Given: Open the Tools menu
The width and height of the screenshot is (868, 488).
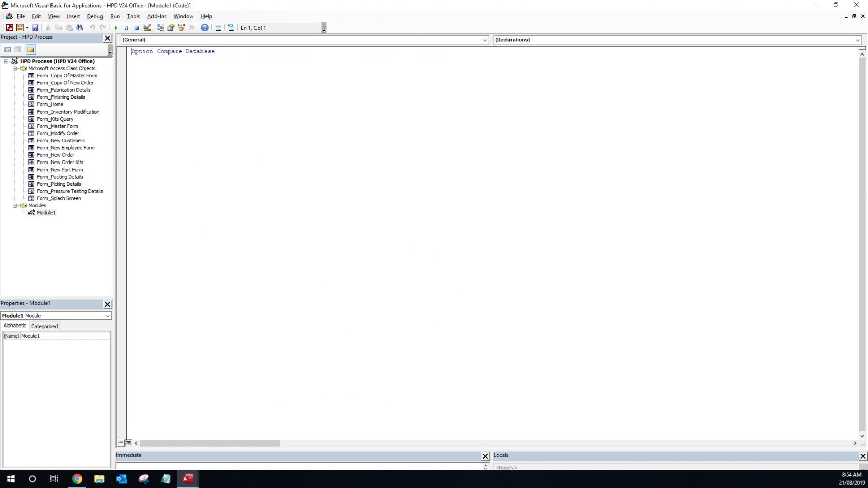Looking at the screenshot, I should tap(133, 16).
